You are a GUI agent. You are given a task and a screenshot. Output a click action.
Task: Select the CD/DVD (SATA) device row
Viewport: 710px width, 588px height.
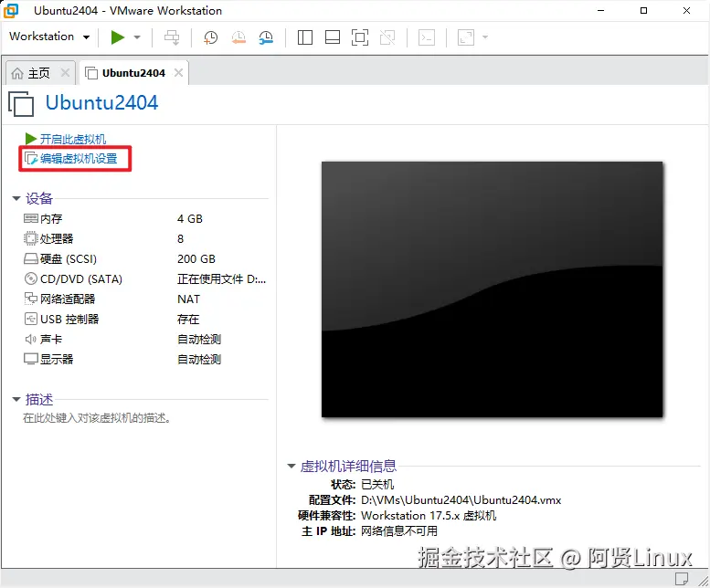point(145,279)
